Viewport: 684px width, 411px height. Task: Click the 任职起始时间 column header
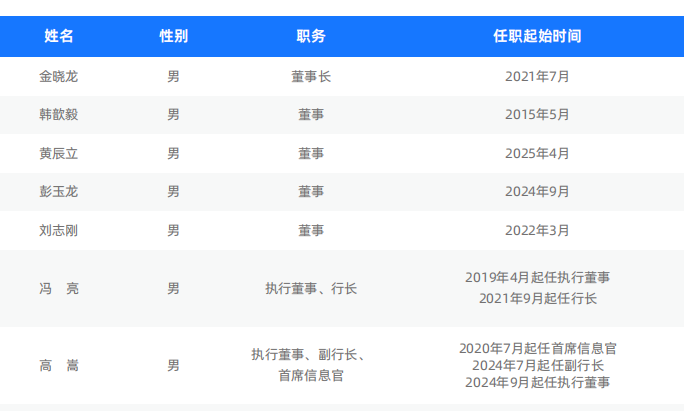(x=537, y=36)
